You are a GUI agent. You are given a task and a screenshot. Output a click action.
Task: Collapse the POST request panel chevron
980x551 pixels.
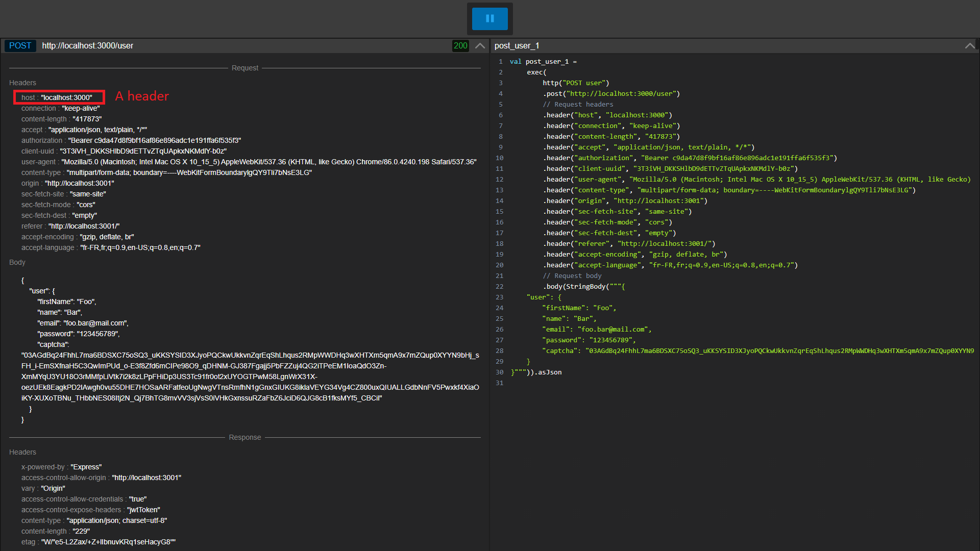(480, 46)
